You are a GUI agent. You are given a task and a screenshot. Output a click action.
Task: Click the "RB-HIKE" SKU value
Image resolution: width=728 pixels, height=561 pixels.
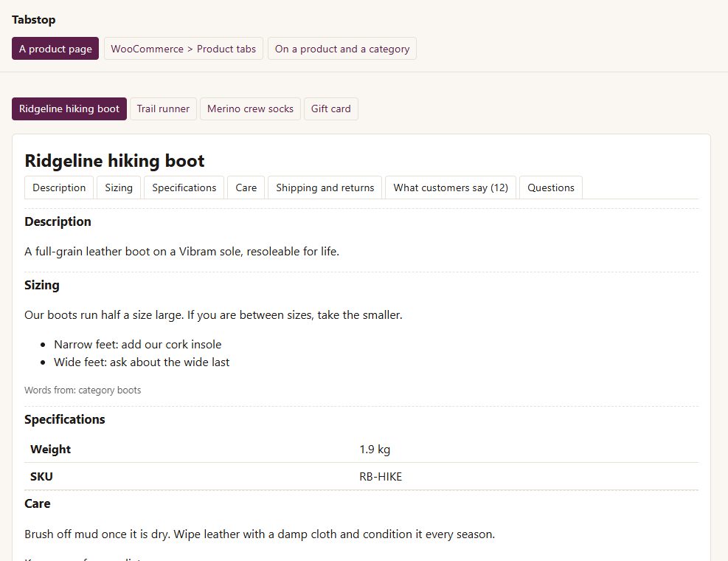point(381,476)
